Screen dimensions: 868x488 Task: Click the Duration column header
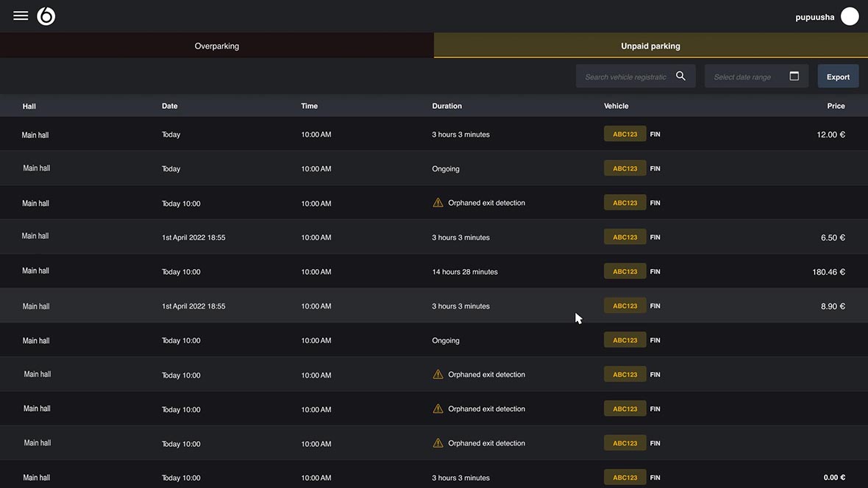tap(447, 106)
